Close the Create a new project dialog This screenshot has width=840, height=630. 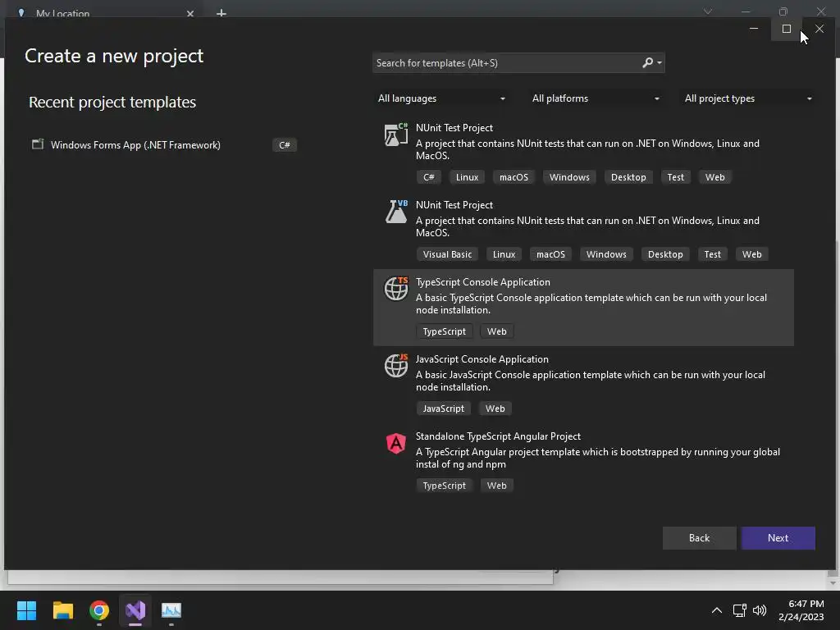point(819,29)
